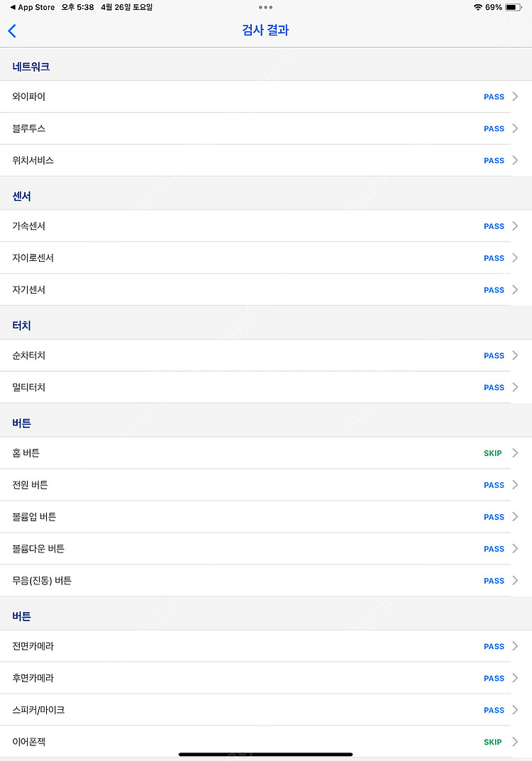
Task: Return to App Store via status bar
Action: [32, 7]
